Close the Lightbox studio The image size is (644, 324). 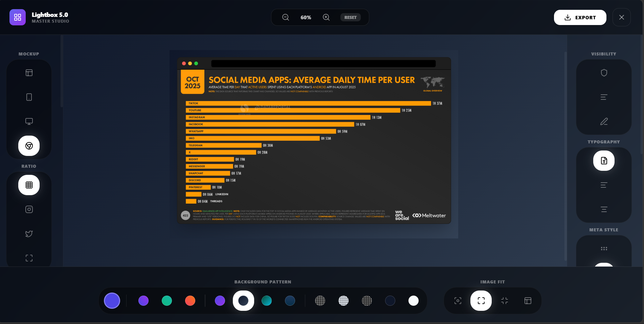pyautogui.click(x=622, y=17)
